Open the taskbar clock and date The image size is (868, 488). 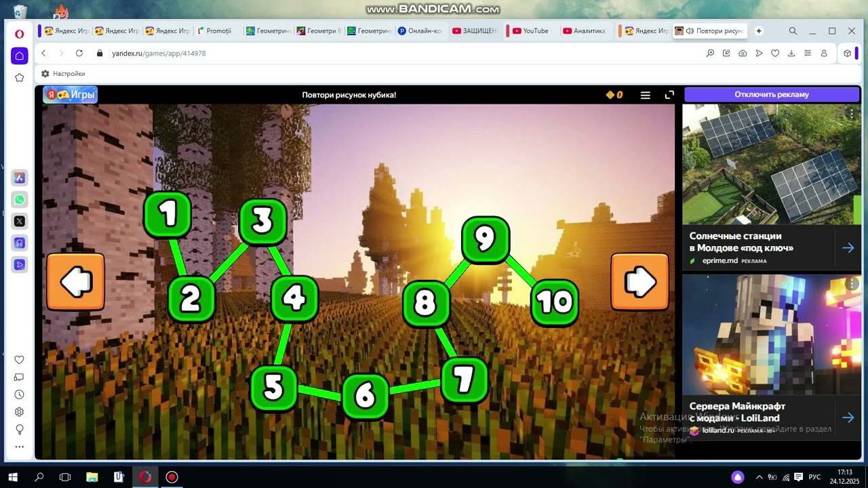[x=844, y=477]
